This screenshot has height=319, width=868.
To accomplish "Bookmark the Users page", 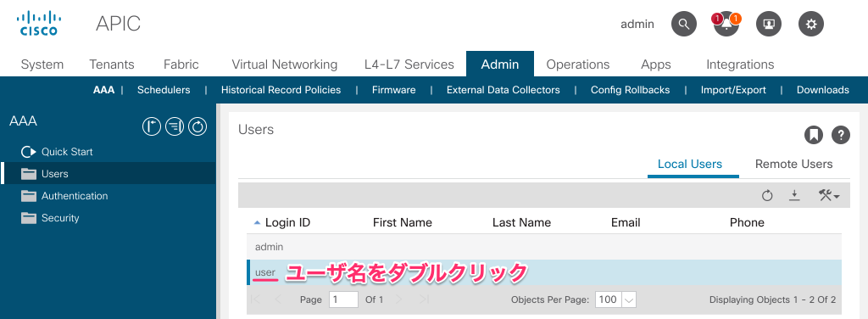I will pos(813,135).
